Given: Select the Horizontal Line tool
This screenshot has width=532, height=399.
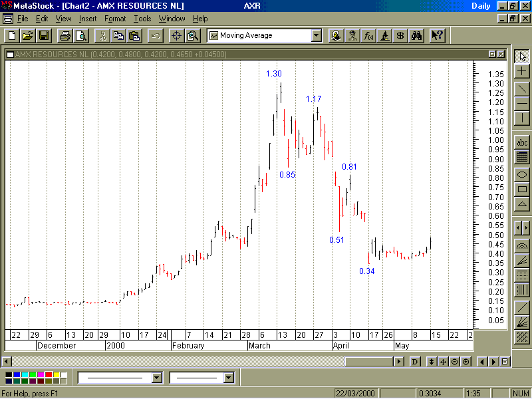Looking at the screenshot, I should coord(522,104).
